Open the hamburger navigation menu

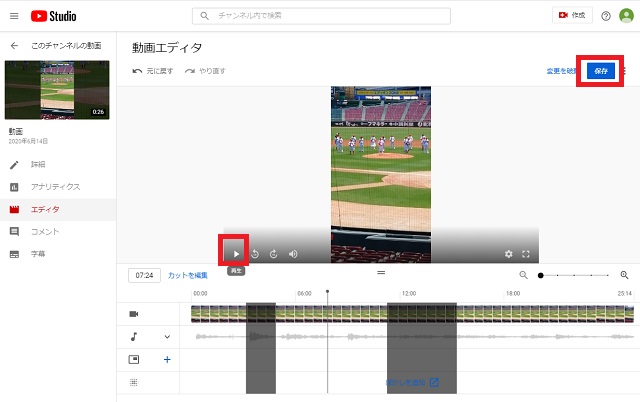tap(14, 16)
